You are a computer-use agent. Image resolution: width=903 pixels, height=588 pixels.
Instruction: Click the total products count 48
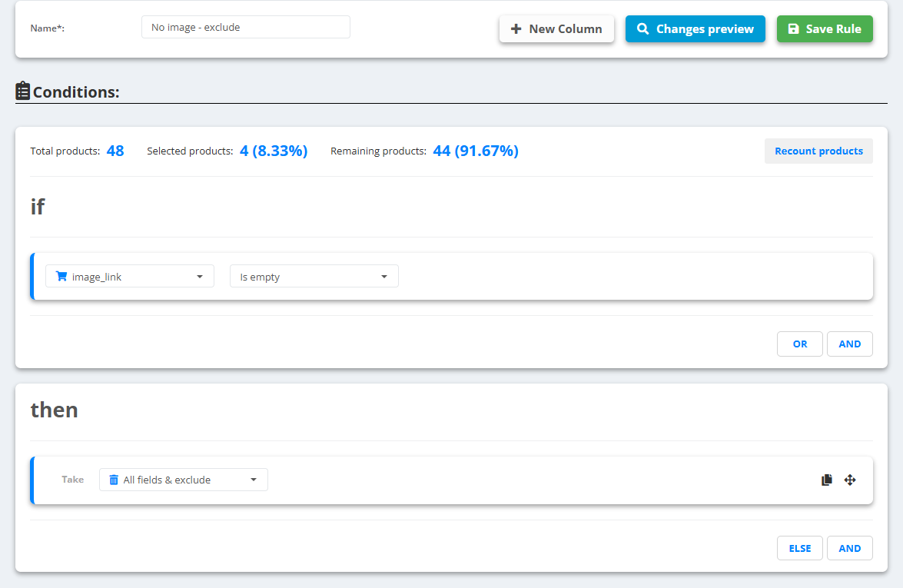coord(115,151)
